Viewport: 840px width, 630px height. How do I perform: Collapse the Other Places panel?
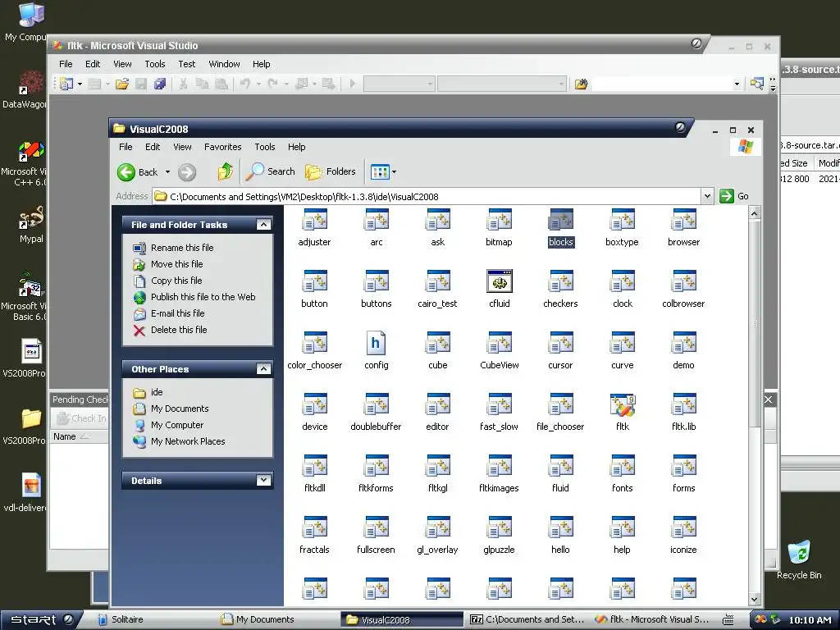(263, 368)
